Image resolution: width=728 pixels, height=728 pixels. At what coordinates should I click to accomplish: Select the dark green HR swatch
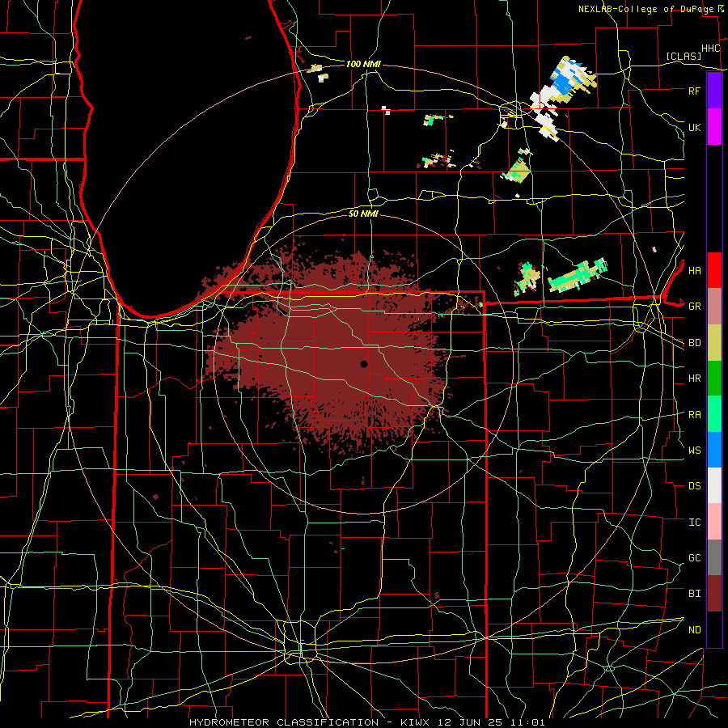click(x=714, y=379)
